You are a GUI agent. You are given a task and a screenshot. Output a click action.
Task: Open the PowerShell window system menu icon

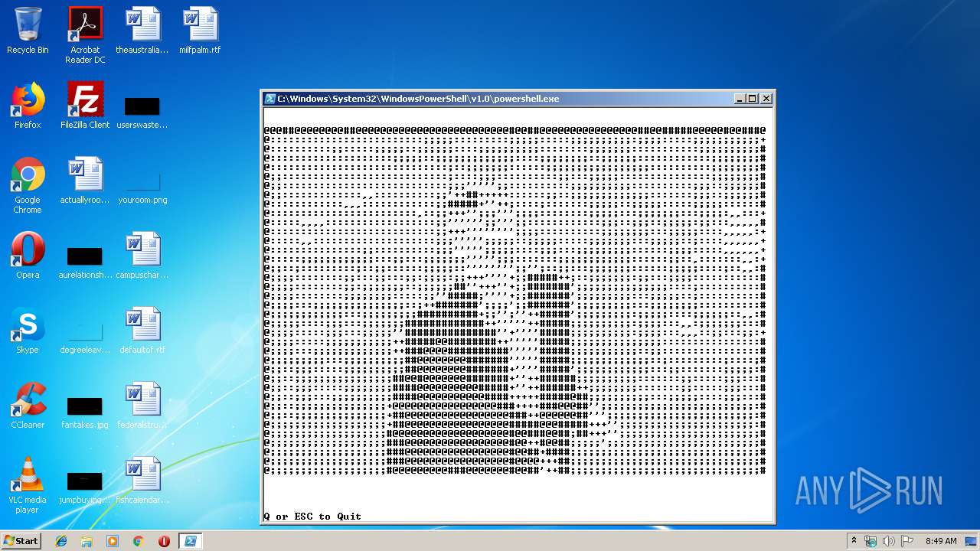(270, 99)
